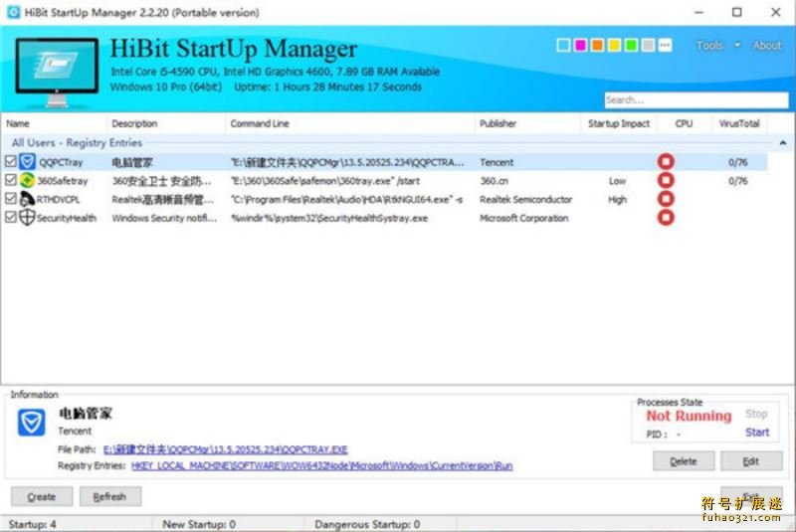Click Tencent publisher cell in list
The width and height of the screenshot is (796, 532).
click(x=497, y=162)
